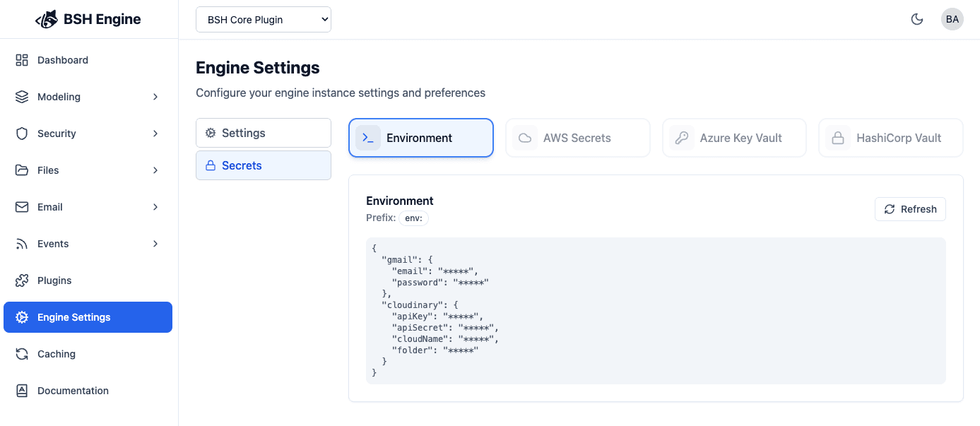
Task: Open the Documentation page
Action: (73, 391)
